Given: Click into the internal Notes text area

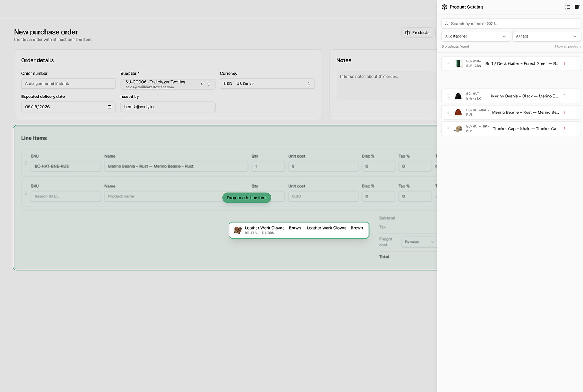Looking at the screenshot, I should coord(387,85).
